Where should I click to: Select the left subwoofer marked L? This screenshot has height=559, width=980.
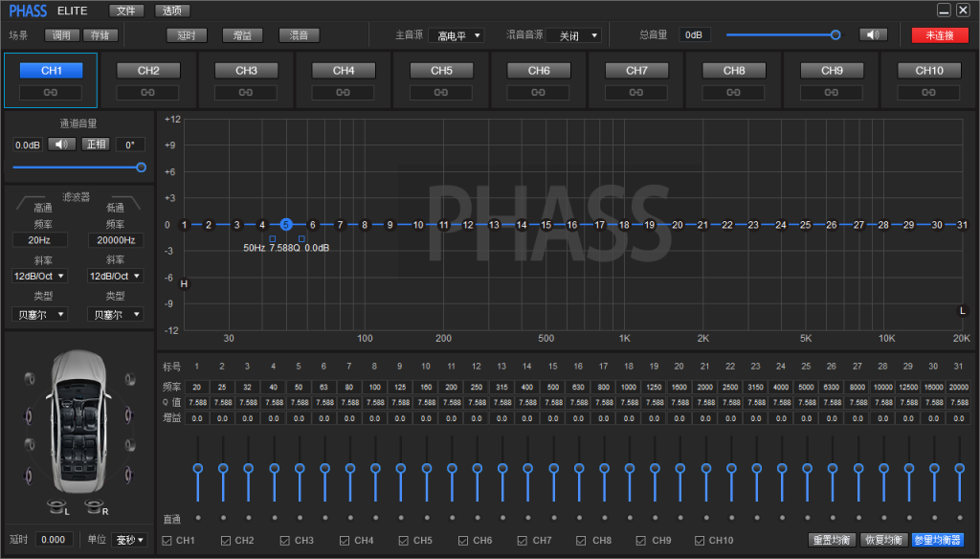click(57, 507)
